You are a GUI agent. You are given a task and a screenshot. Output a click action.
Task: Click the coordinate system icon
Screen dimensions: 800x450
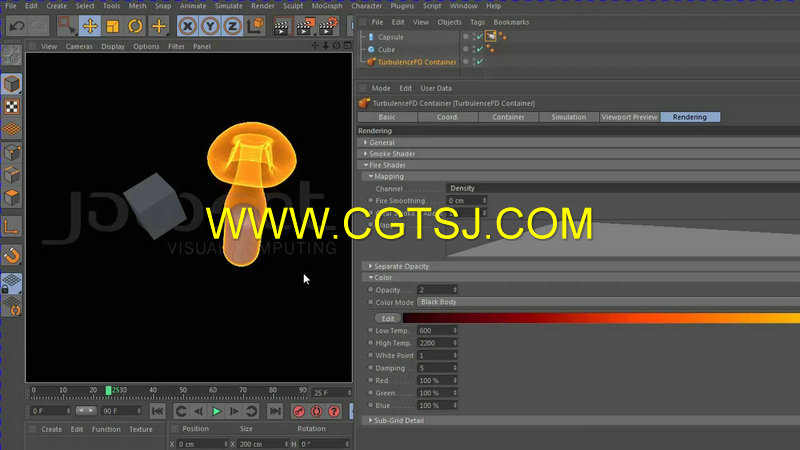point(256,26)
